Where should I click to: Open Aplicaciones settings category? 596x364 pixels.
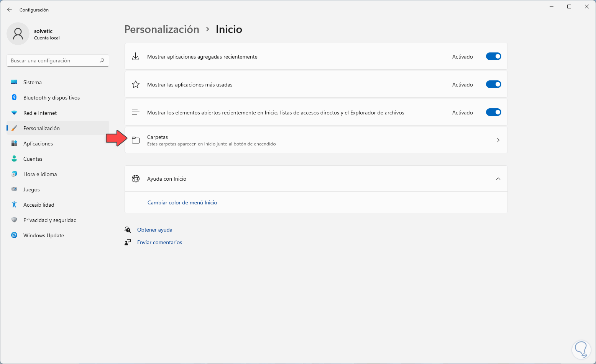click(x=38, y=144)
